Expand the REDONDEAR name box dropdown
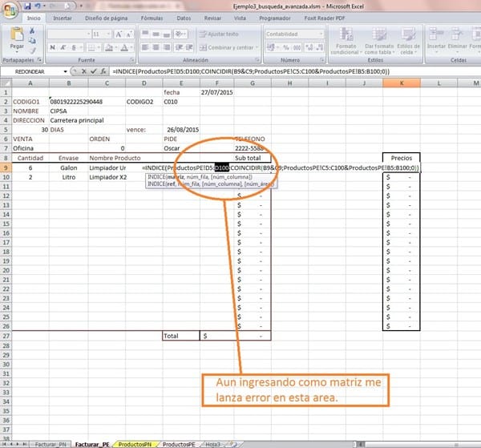Viewport: 481px width, 448px height. (x=65, y=72)
